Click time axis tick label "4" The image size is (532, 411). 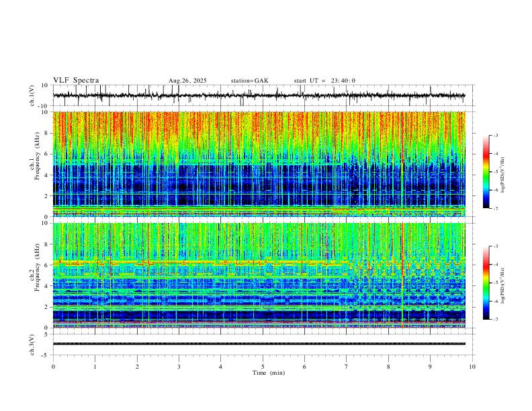pyautogui.click(x=220, y=367)
